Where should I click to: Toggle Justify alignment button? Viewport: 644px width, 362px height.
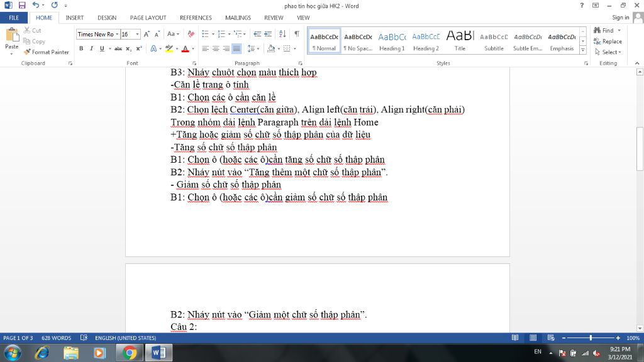point(236,48)
